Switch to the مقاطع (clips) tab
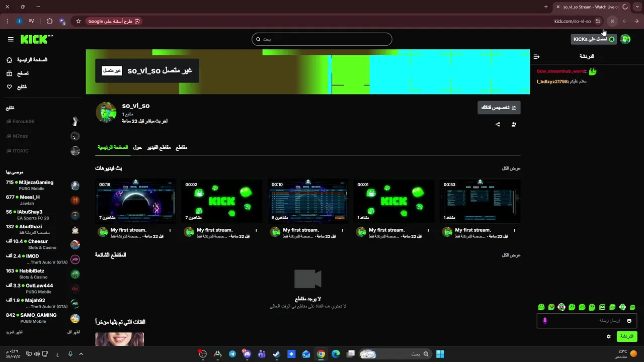The height and width of the screenshot is (362, 644). point(181,147)
